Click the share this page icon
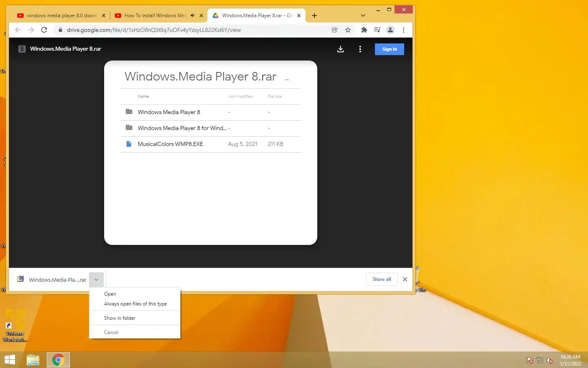Viewport: 588px width, 368px height. click(335, 30)
